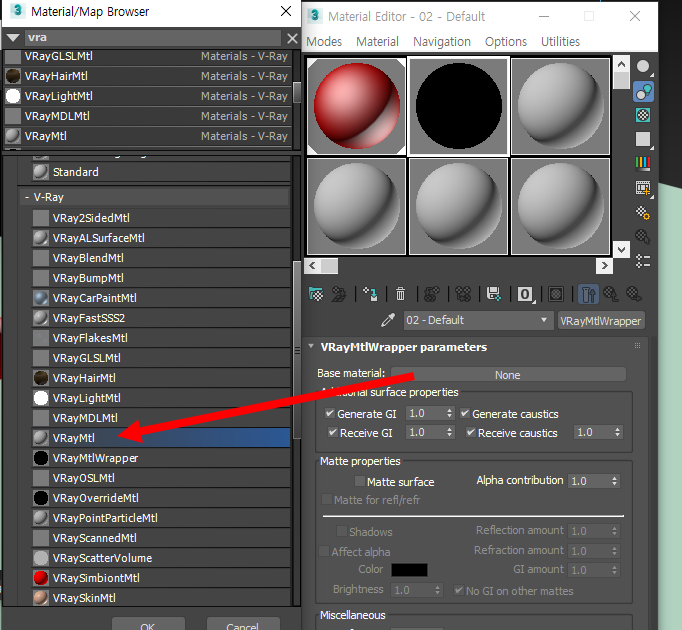
Task: Toggle Show End Result icon
Action: coord(588,295)
